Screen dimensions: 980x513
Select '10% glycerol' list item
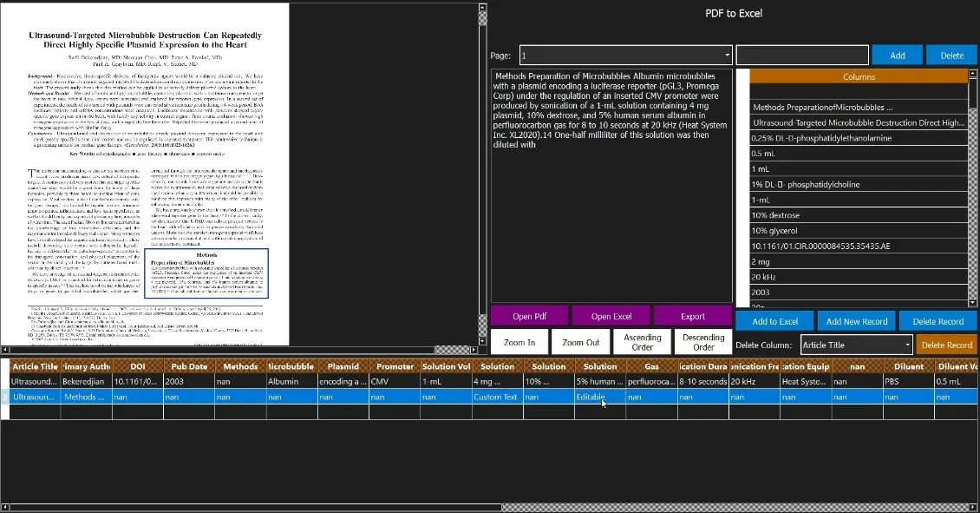point(859,231)
